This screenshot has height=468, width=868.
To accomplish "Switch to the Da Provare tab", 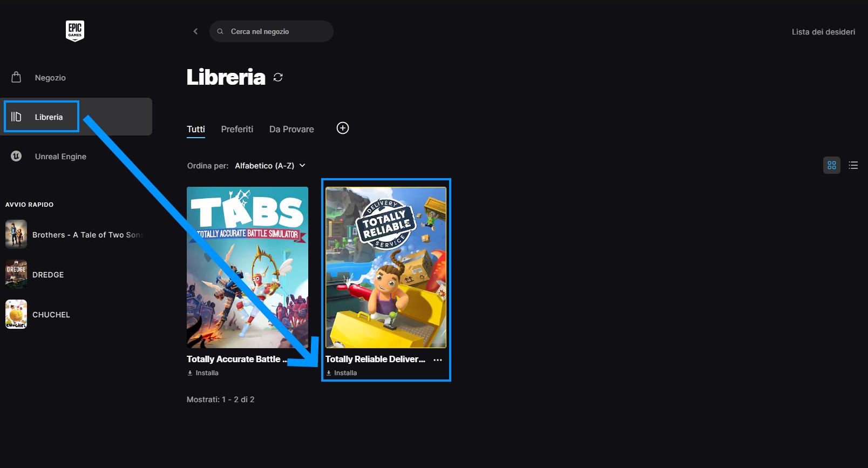I will coord(291,129).
